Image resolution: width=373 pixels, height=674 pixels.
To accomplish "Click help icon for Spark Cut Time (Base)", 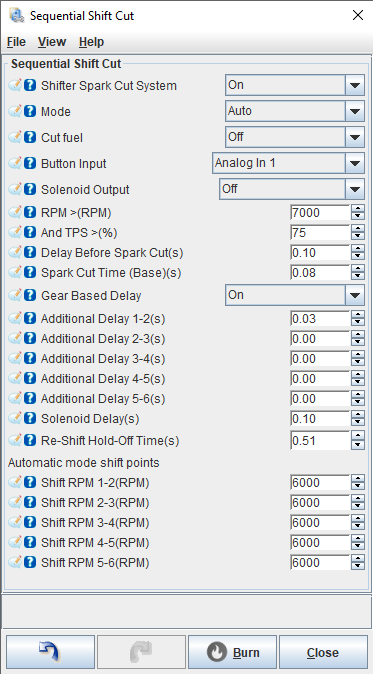I will [x=30, y=273].
